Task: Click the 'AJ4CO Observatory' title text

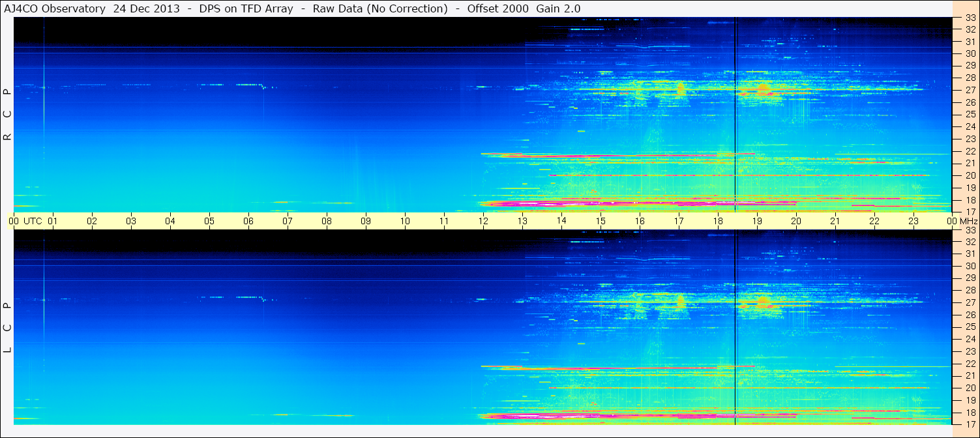Action: (53, 8)
